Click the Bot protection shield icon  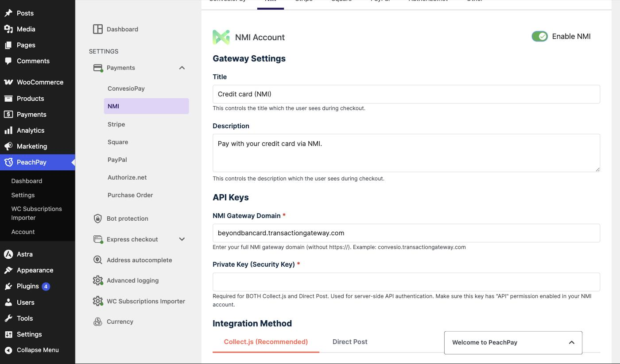coord(97,218)
